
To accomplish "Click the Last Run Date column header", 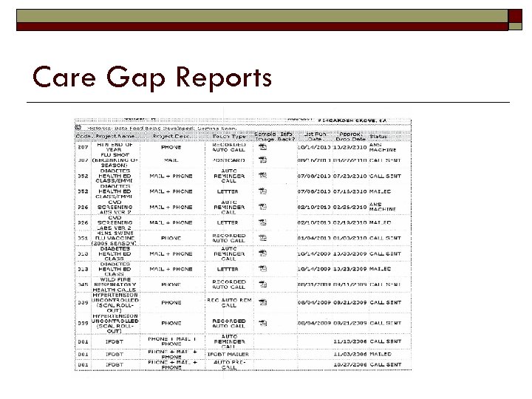I will tap(316, 137).
